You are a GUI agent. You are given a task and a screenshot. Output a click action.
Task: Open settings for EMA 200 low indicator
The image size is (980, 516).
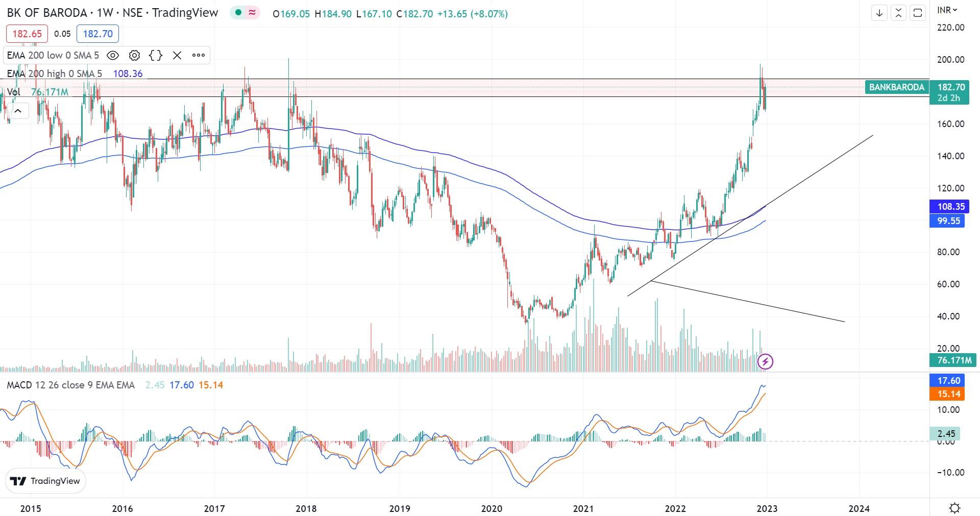tap(134, 55)
